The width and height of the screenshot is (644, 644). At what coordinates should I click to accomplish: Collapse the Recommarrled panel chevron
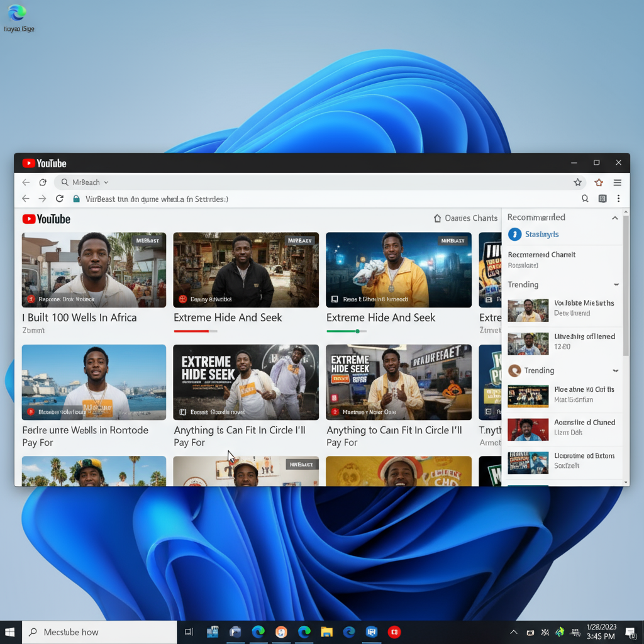click(x=615, y=218)
